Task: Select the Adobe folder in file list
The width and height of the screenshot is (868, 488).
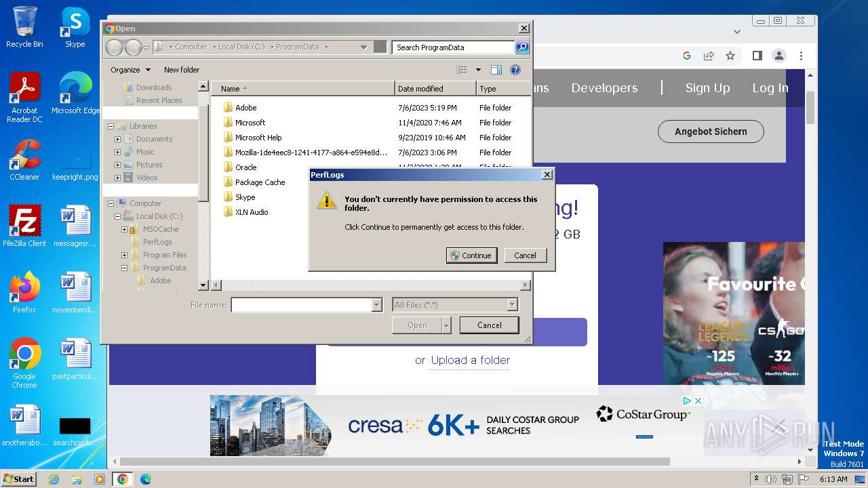Action: (245, 108)
